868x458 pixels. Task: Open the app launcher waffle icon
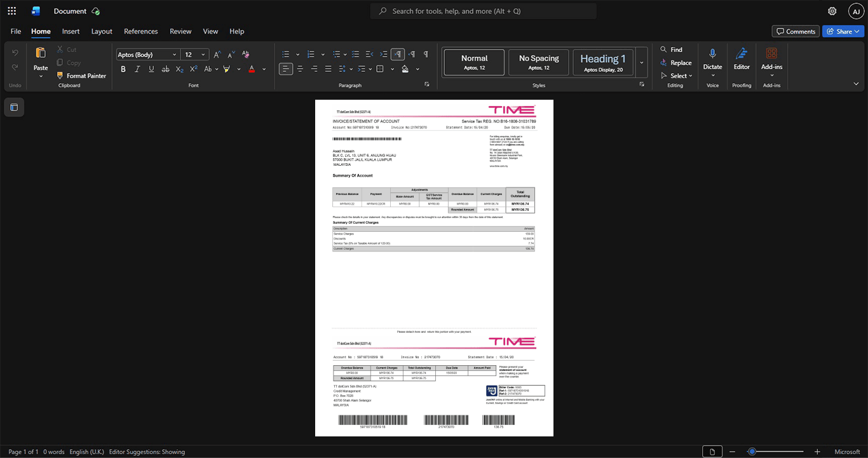(11, 11)
